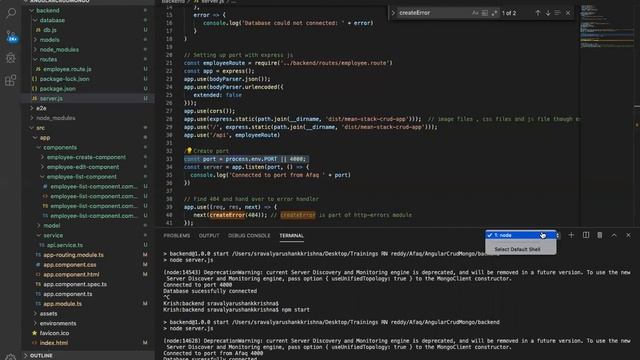Open index.html file

(x=54, y=343)
